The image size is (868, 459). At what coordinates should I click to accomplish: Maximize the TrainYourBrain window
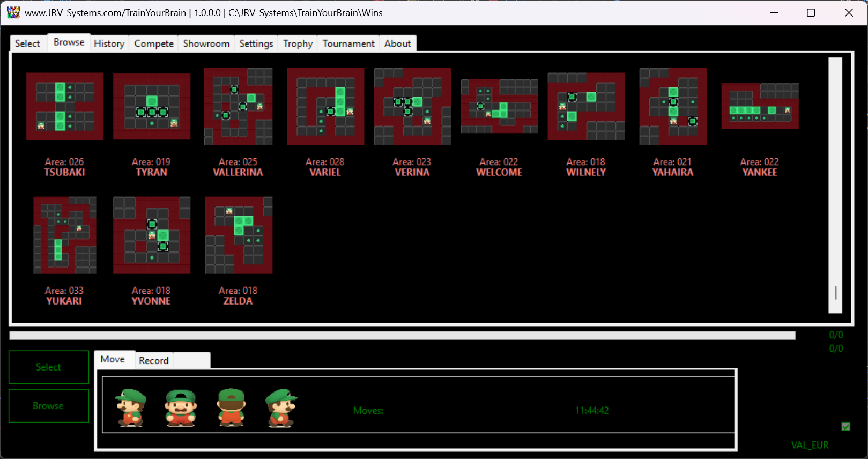click(x=811, y=12)
